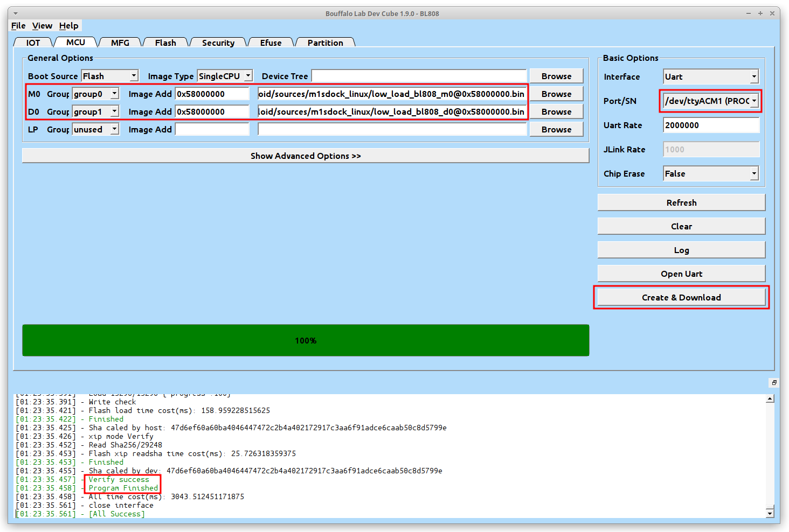Click the Create & Download button
Image resolution: width=789 pixels, height=532 pixels.
[x=681, y=297]
